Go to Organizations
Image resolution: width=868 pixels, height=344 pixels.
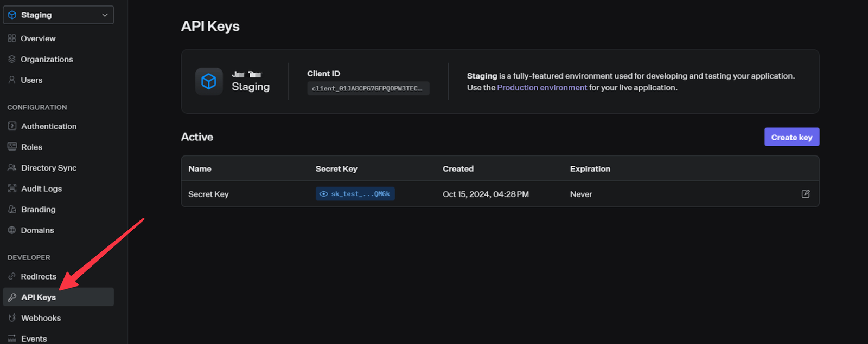(x=47, y=59)
